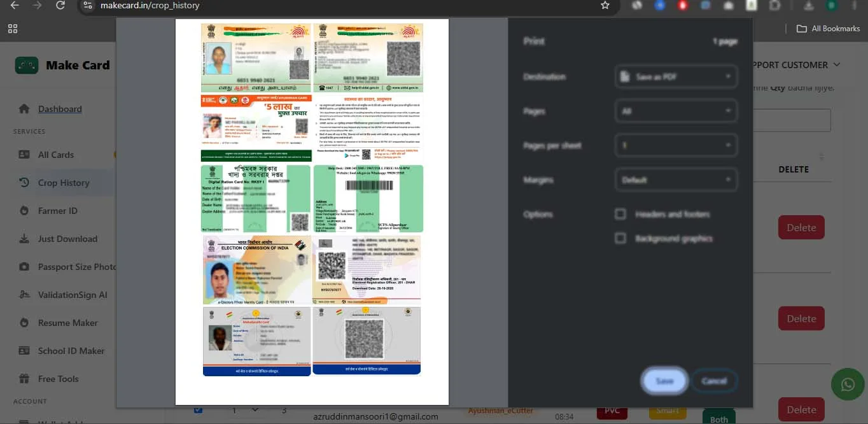
Task: Click the Aadhaar back card with QR
Action: point(368,58)
